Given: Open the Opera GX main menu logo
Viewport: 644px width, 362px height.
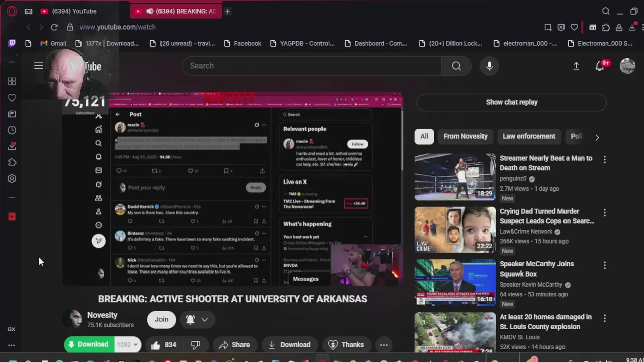Looking at the screenshot, I should 12,11.
